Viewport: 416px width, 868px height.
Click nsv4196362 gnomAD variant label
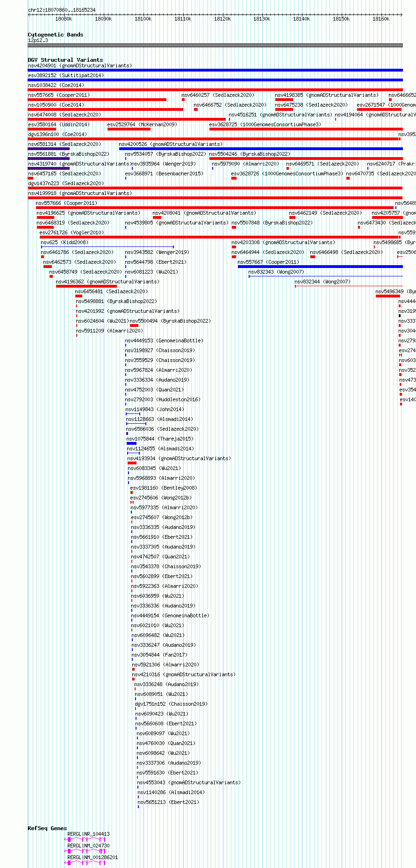pos(108,282)
